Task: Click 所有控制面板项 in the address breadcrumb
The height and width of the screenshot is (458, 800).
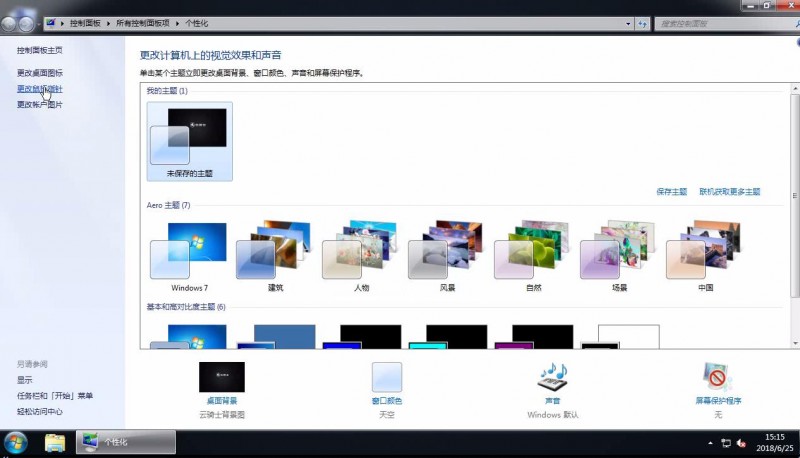Action: (143, 23)
